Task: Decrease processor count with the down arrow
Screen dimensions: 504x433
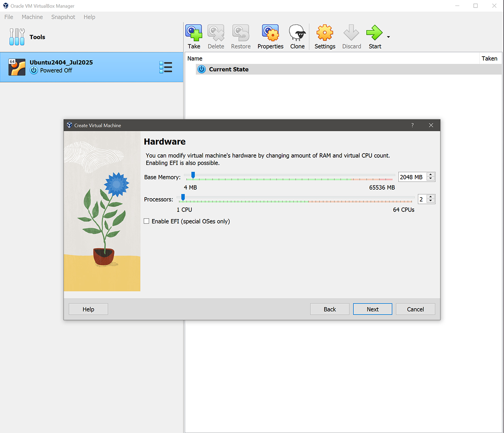Action: click(x=430, y=202)
